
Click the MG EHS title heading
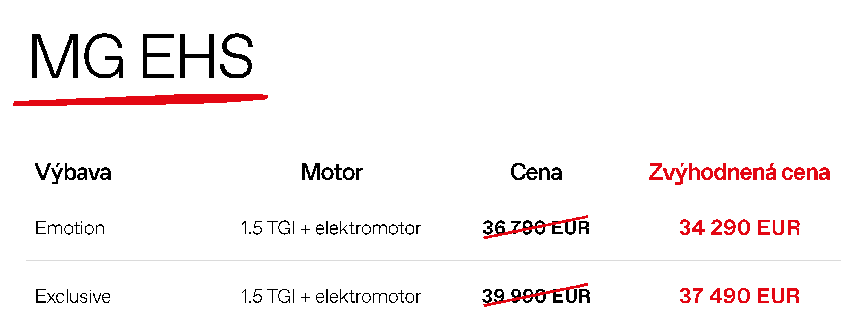point(141,56)
